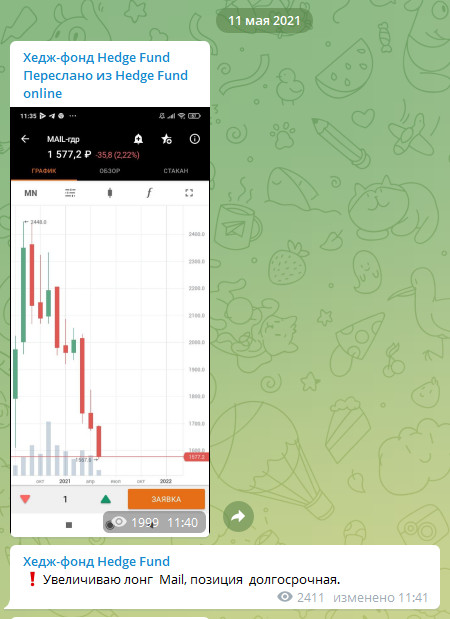
Task: Switch to the СТАКАН tab
Action: (176, 171)
